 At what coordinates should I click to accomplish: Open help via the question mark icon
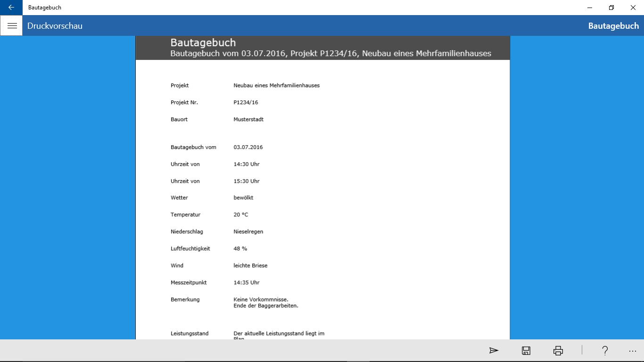pyautogui.click(x=605, y=351)
